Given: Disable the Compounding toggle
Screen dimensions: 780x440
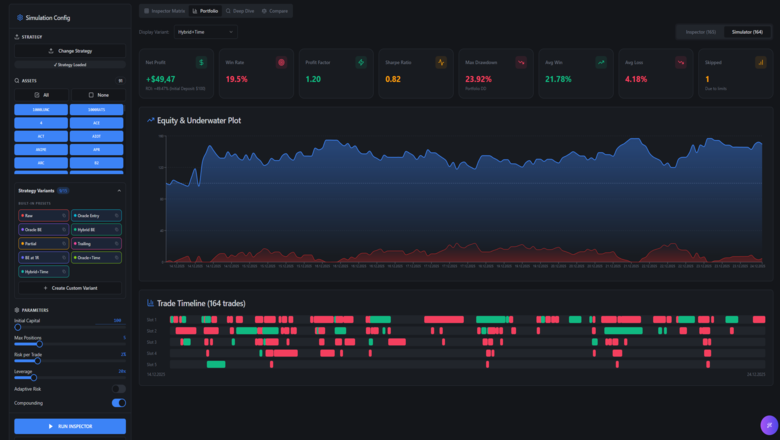Looking at the screenshot, I should click(x=119, y=403).
